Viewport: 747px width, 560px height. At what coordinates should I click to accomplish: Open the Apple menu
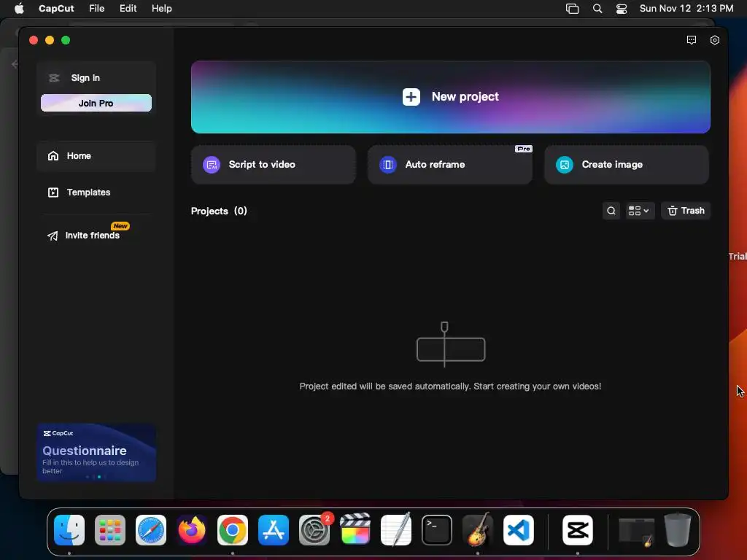click(19, 9)
